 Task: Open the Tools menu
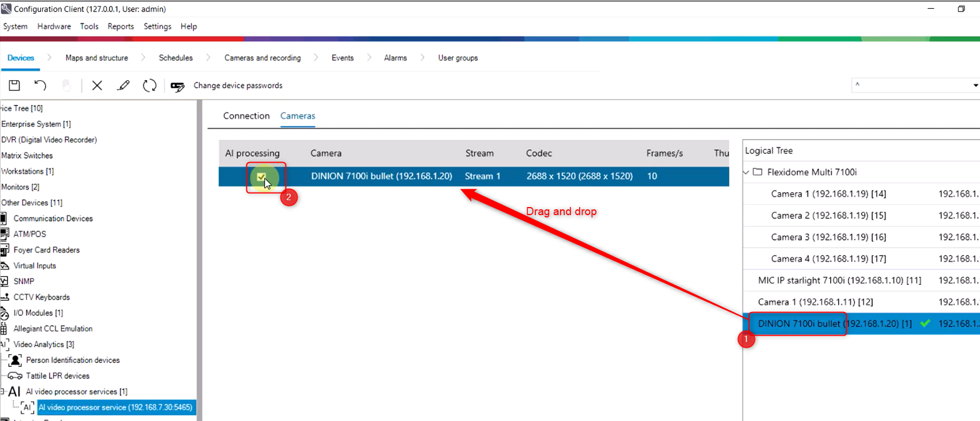[89, 27]
